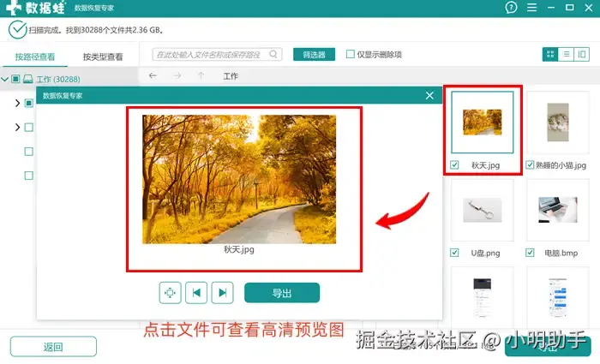Show next image in preview dialog
The image size is (600, 364).
[x=222, y=293]
